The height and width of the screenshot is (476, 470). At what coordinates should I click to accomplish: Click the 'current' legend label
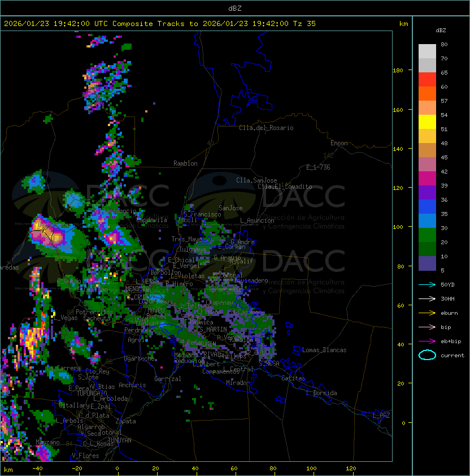click(452, 356)
